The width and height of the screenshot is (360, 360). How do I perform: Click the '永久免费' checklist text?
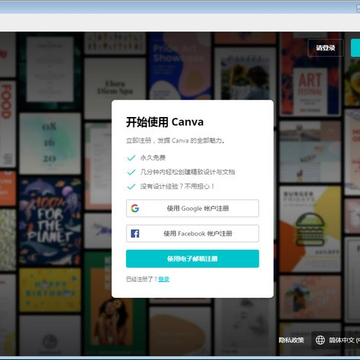153,158
